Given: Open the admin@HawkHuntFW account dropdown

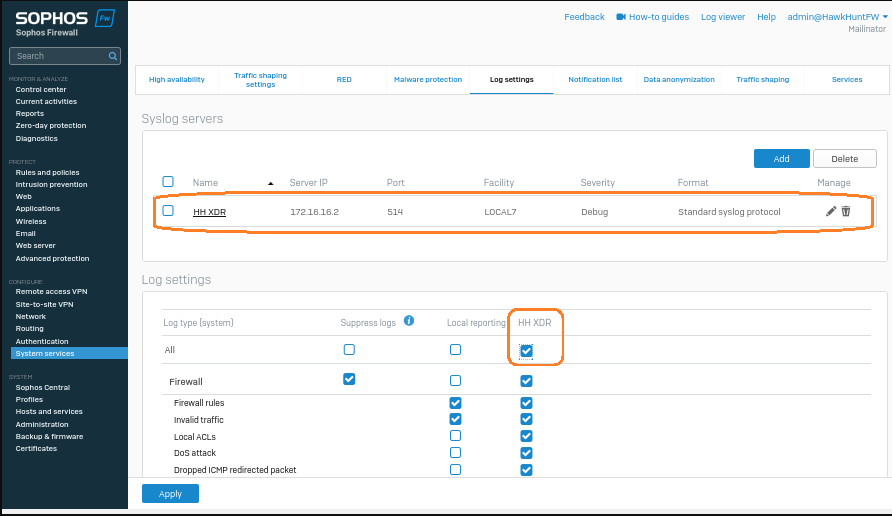Looking at the screenshot, I should [837, 17].
